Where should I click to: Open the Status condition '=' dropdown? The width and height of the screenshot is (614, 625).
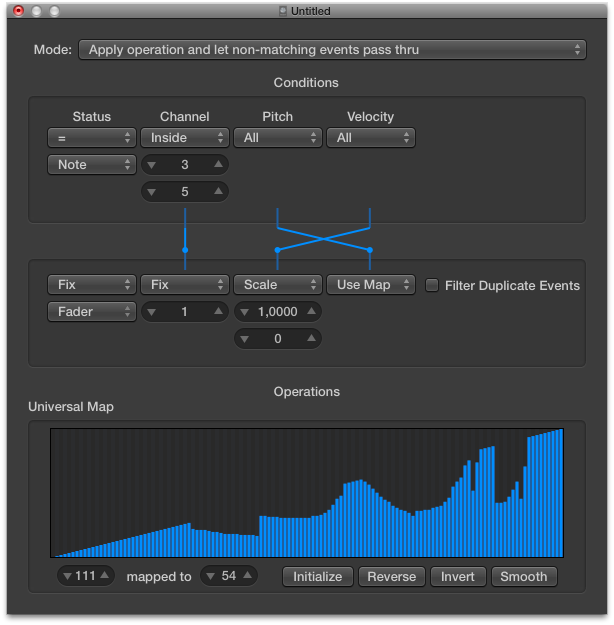point(92,138)
